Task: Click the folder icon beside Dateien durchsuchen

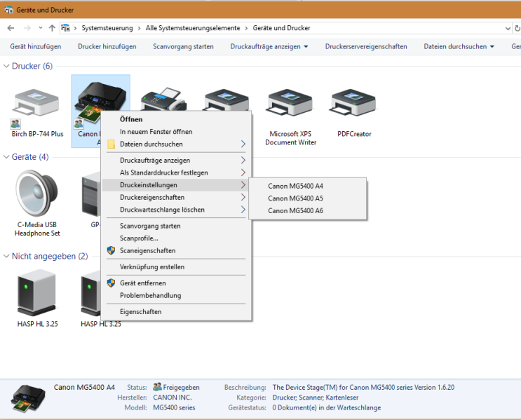Action: [x=111, y=144]
